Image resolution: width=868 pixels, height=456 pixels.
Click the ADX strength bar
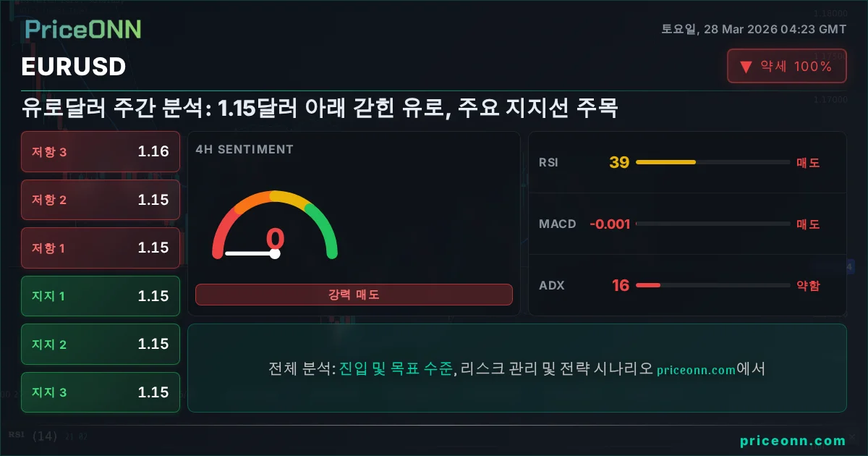(712, 285)
